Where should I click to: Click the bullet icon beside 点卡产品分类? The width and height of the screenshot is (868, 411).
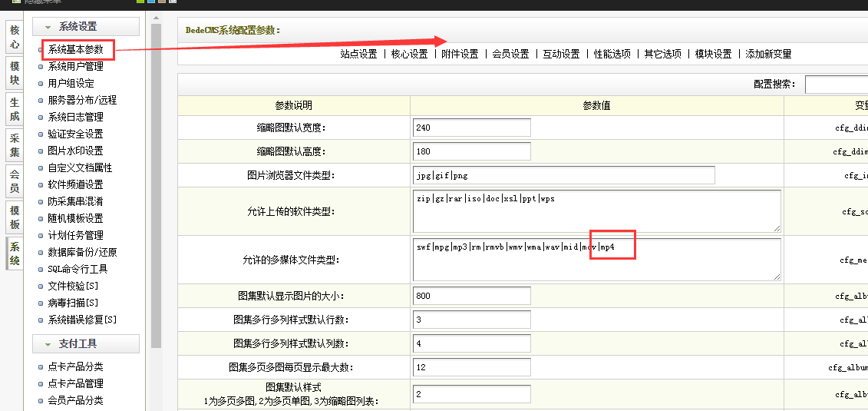pos(41,367)
